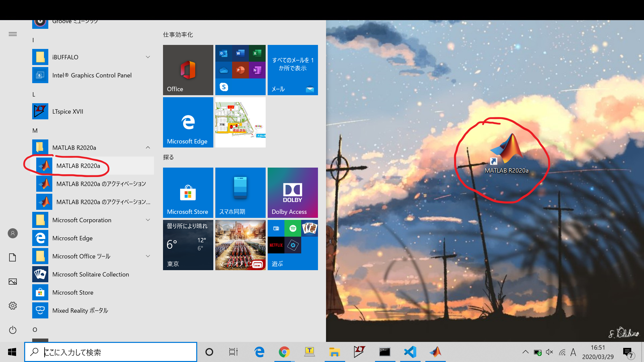Click the 仕事効率化 tile group header

[178, 35]
